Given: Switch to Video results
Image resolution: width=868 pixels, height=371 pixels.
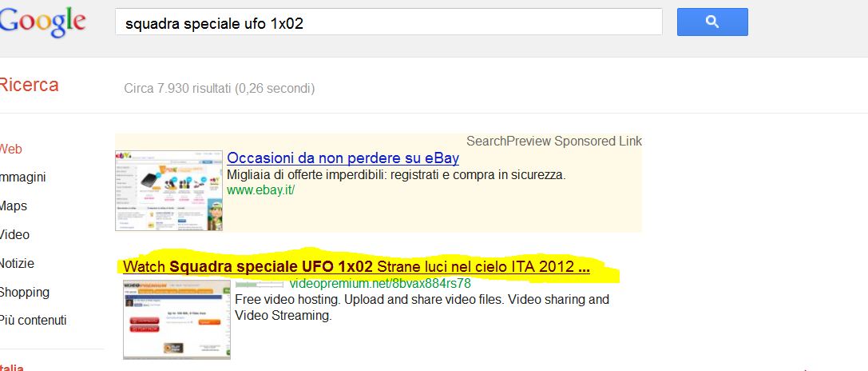Looking at the screenshot, I should click(14, 234).
